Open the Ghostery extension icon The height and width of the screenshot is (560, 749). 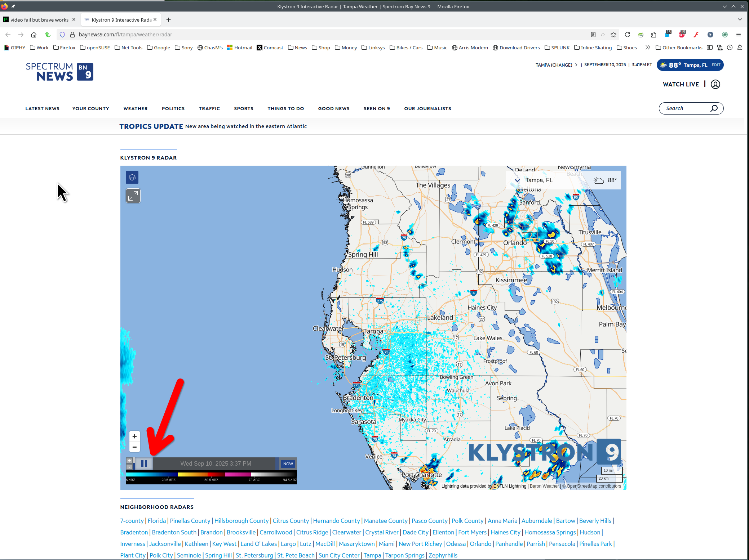click(668, 34)
